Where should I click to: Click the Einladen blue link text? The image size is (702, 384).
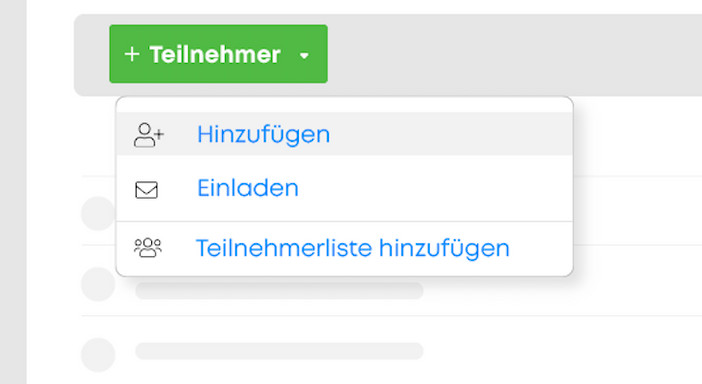click(x=248, y=188)
